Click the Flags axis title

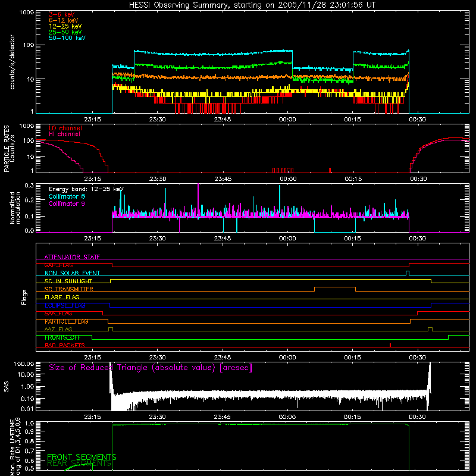(x=24, y=297)
